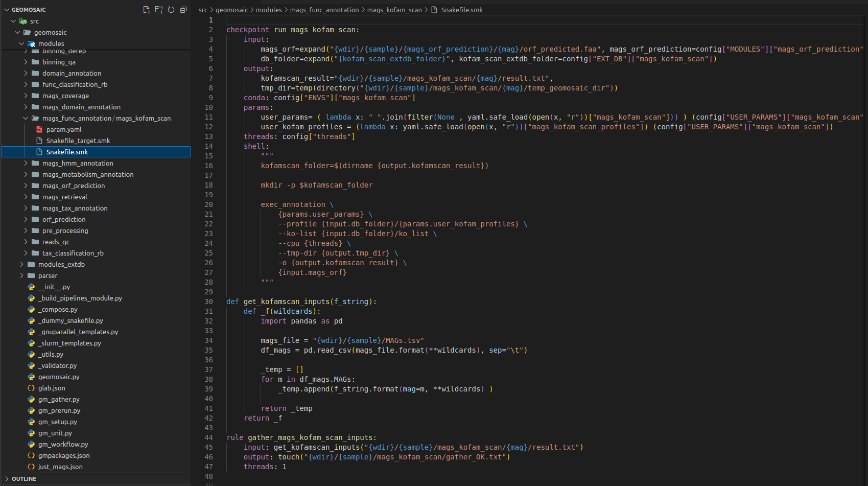The width and height of the screenshot is (868, 486).
Task: Open _slurm_templates.py
Action: pos(69,343)
